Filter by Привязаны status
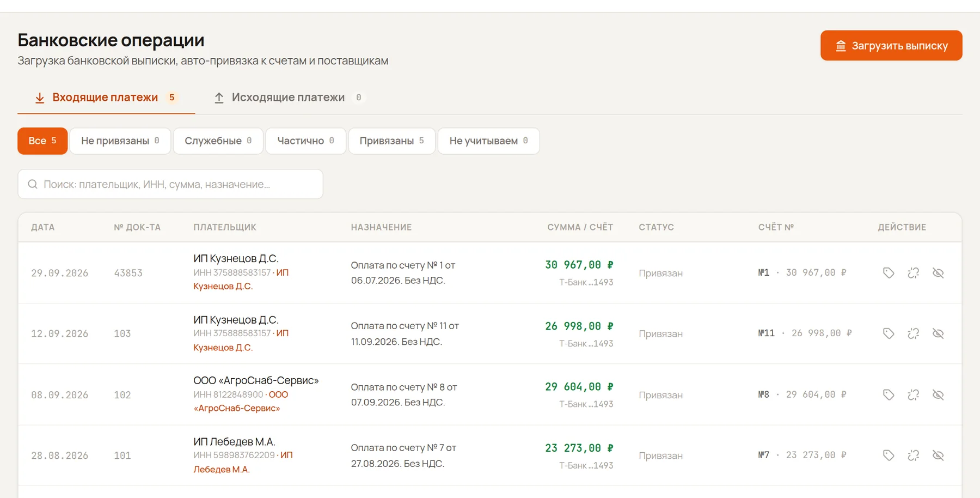 click(392, 141)
